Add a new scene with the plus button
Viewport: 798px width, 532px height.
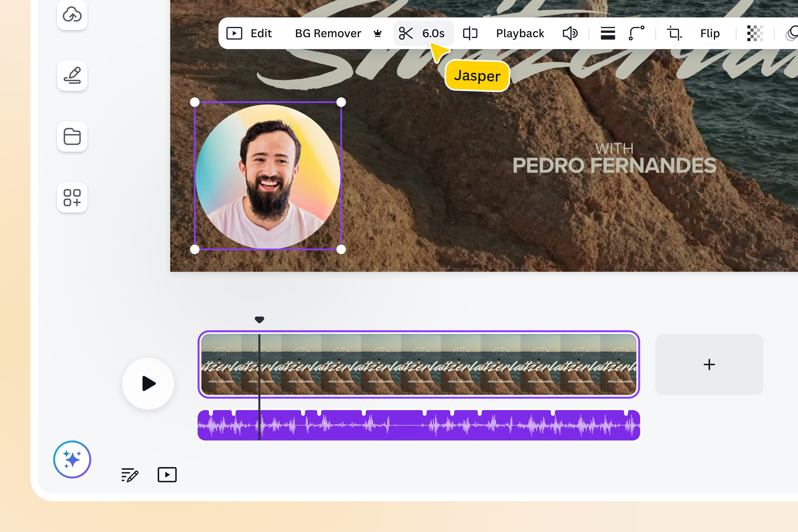tap(709, 365)
